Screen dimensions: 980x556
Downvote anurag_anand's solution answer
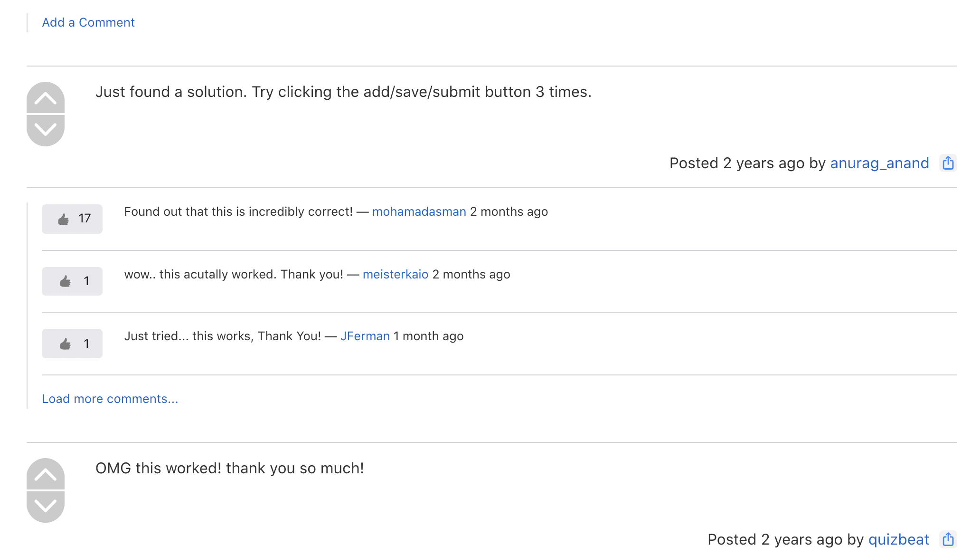pos(46,130)
